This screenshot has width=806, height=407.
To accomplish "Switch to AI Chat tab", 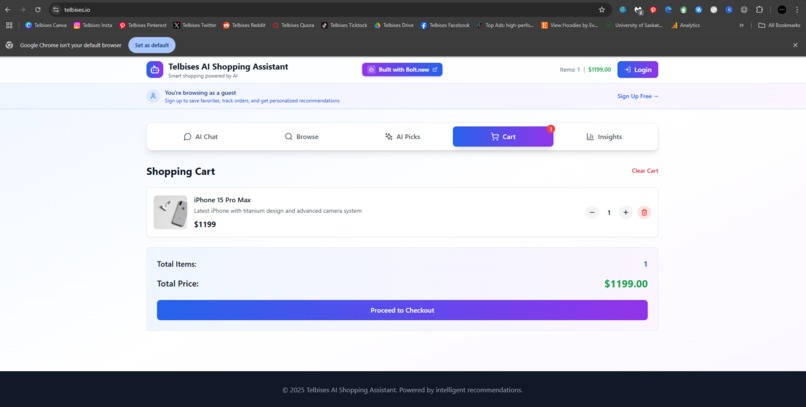I will pyautogui.click(x=200, y=137).
